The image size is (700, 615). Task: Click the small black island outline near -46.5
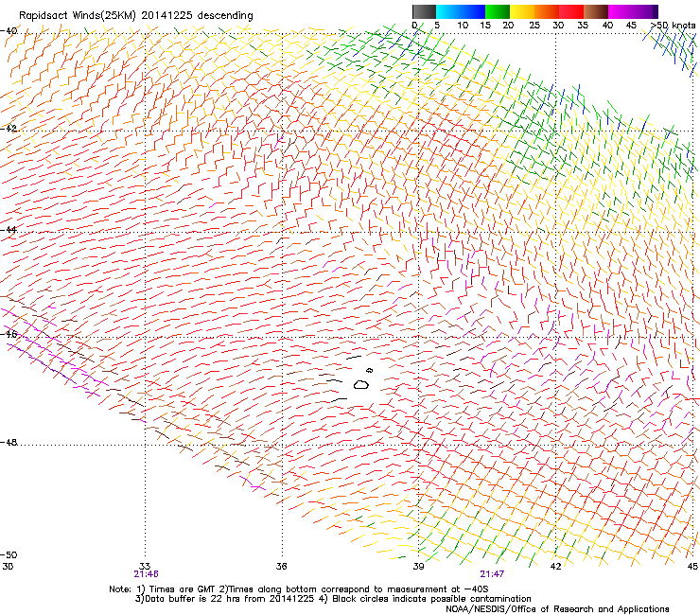point(370,370)
